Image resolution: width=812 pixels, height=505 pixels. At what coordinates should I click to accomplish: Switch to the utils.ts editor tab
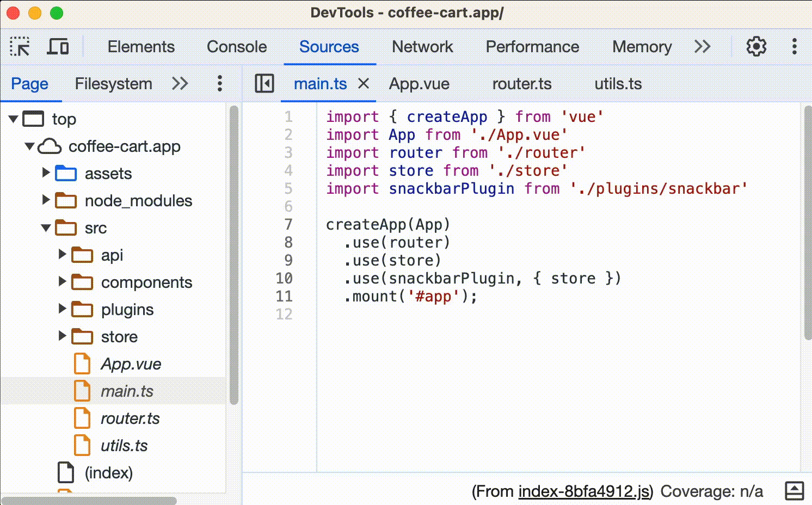[618, 84]
